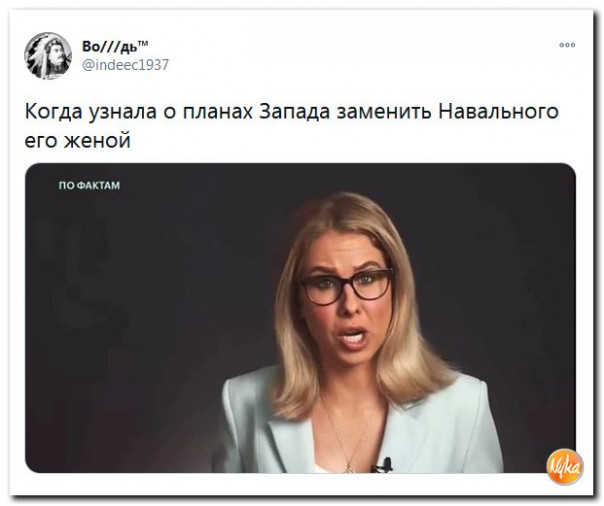Click the necklace pendant in the image
This screenshot has width=604, height=506.
coord(350,467)
